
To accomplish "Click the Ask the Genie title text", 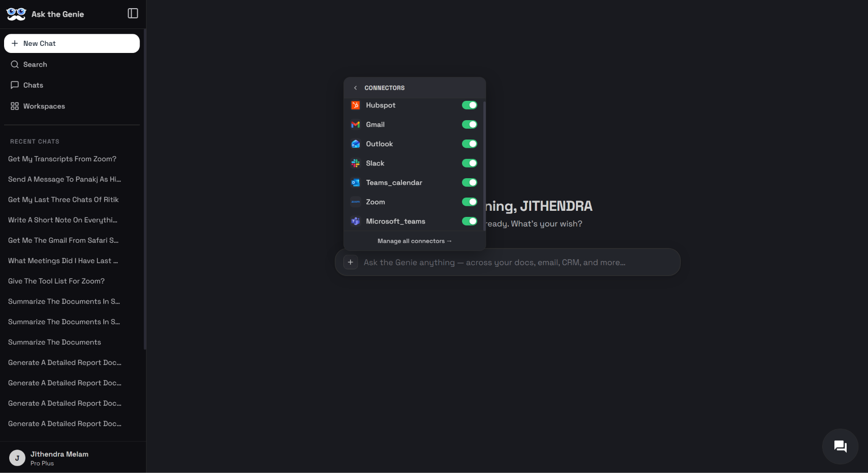I will tap(57, 14).
